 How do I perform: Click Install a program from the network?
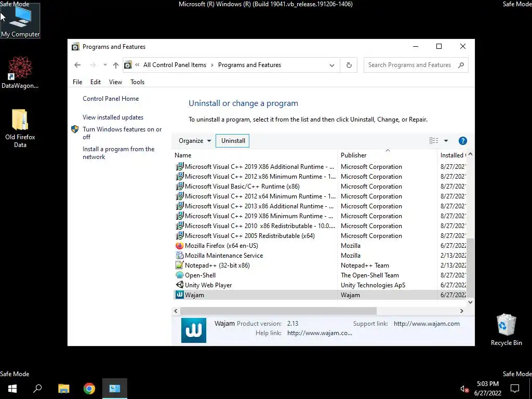(x=118, y=153)
